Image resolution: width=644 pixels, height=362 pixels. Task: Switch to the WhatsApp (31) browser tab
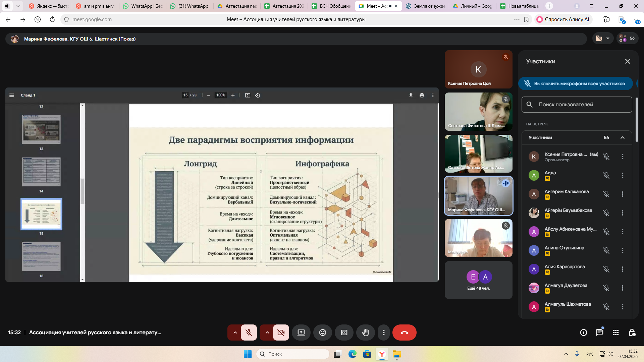point(189,6)
